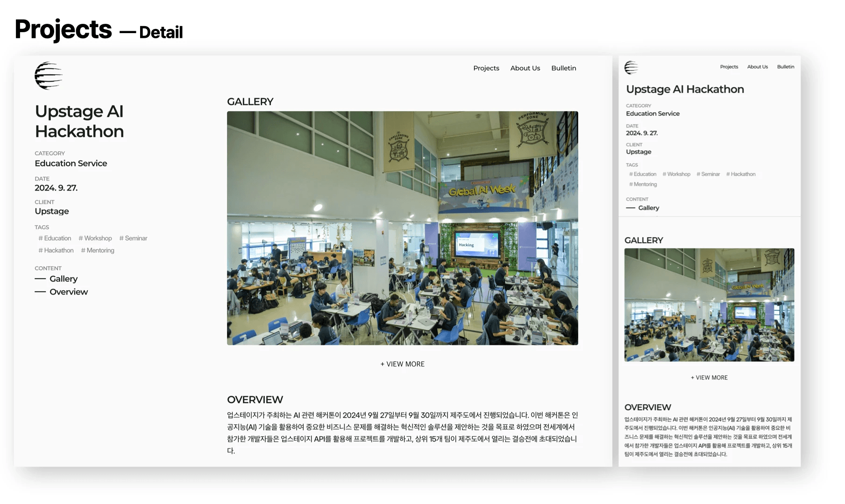Click the client name Upstage in the desktop view

52,211
